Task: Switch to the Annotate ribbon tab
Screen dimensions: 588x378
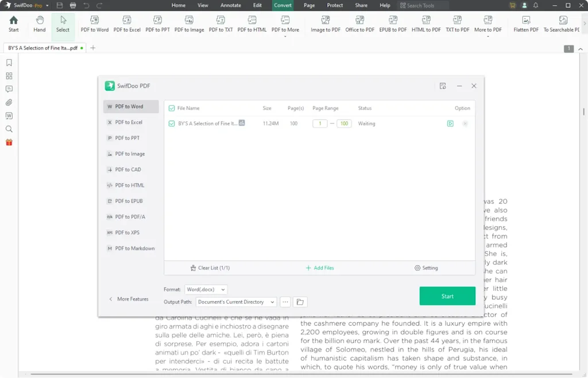Action: [x=230, y=5]
